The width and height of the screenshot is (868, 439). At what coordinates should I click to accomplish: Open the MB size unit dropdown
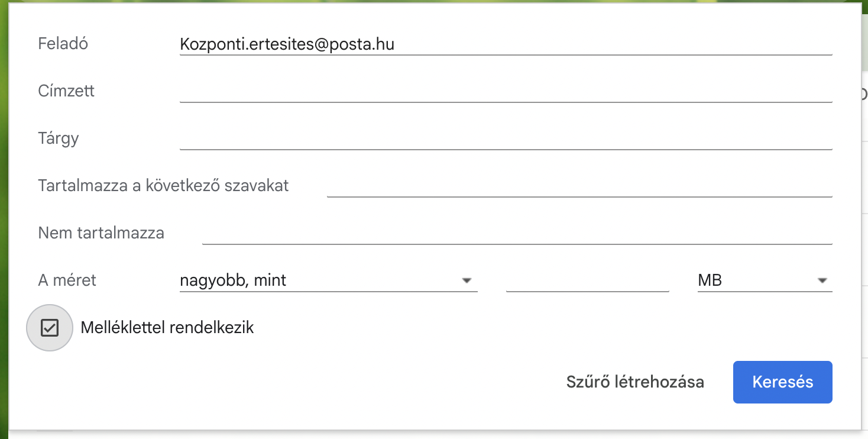(757, 280)
